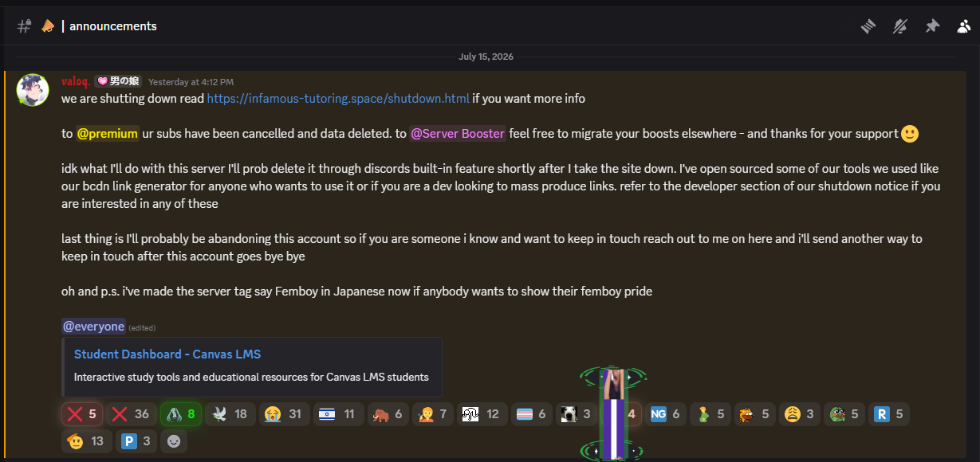
Task: Toggle NG button reaction with count 6
Action: pos(666,414)
